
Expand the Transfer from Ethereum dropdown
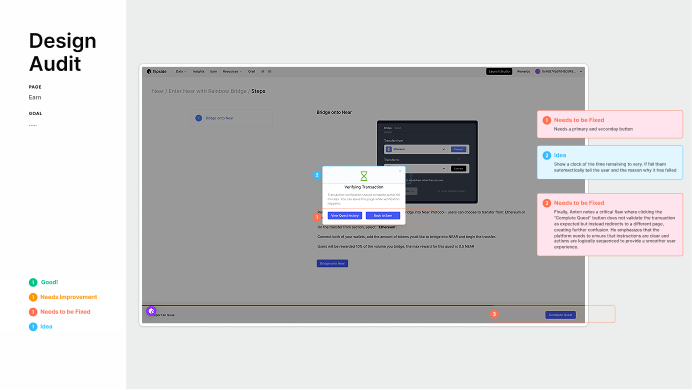tap(417, 150)
